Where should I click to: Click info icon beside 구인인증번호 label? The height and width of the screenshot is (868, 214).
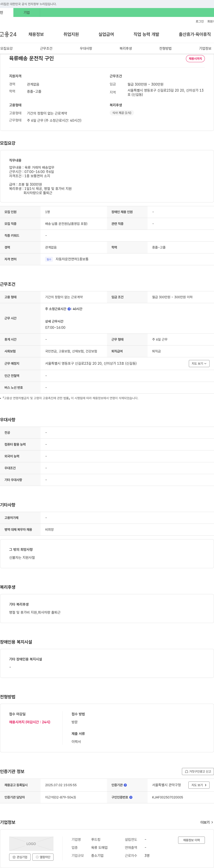(131, 797)
